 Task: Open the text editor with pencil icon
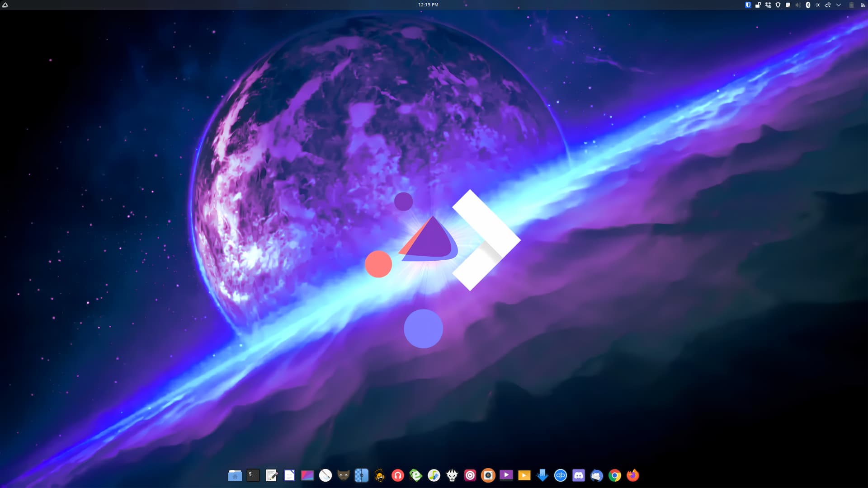(271, 475)
